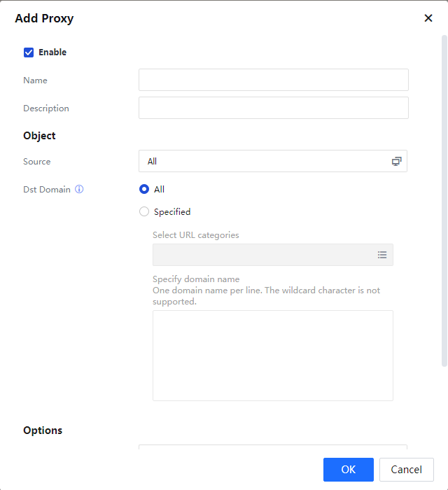448x490 pixels.
Task: Click the Dst Domain label text
Action: [x=47, y=189]
